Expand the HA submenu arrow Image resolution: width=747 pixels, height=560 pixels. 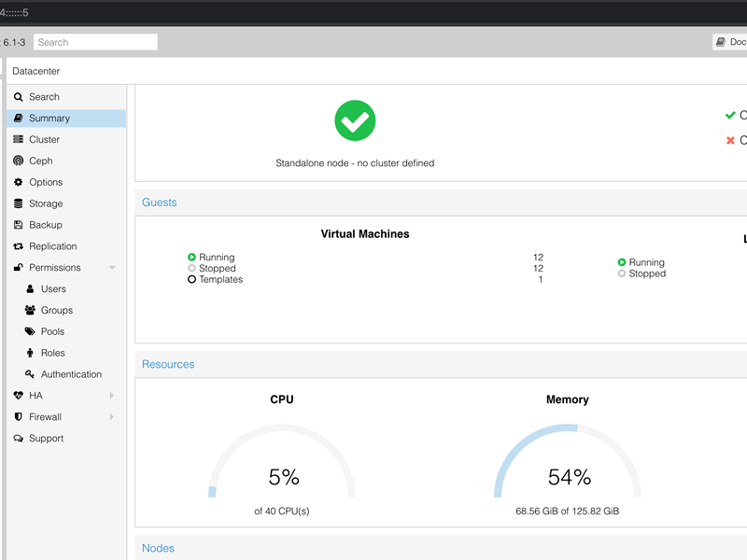112,396
